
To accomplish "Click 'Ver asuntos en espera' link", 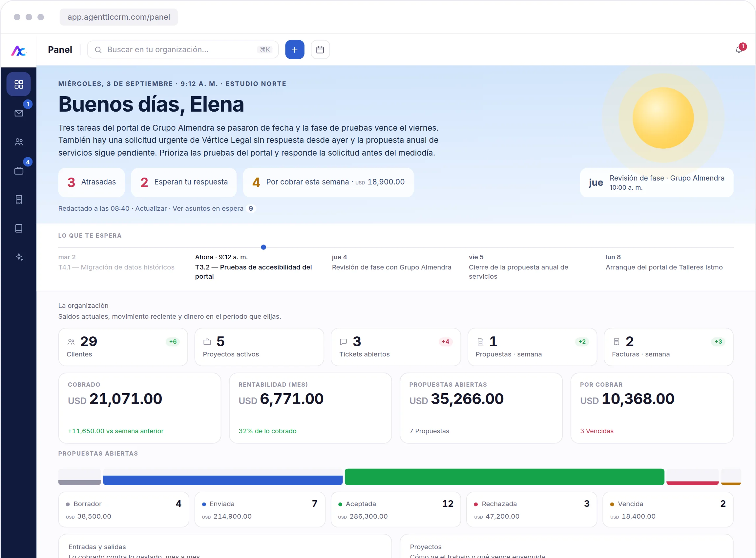I will click(208, 208).
